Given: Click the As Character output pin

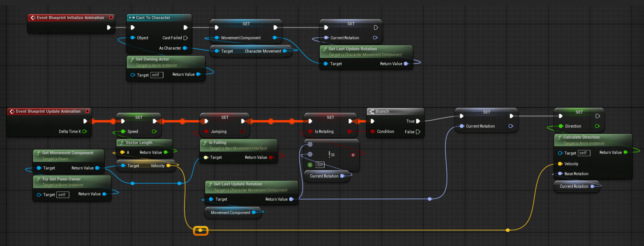Looking at the screenshot, I should 185,48.
